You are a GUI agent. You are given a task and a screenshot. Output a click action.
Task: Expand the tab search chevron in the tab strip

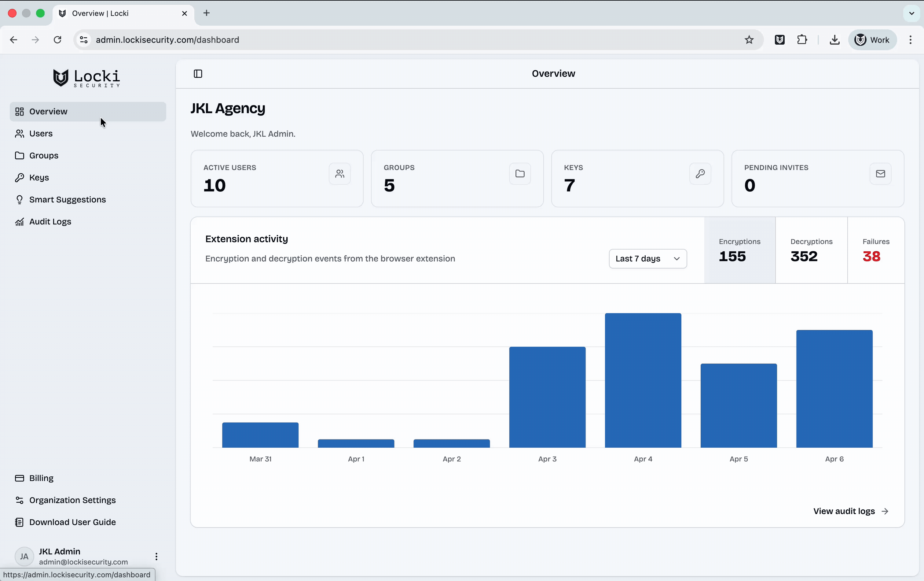[x=911, y=13]
